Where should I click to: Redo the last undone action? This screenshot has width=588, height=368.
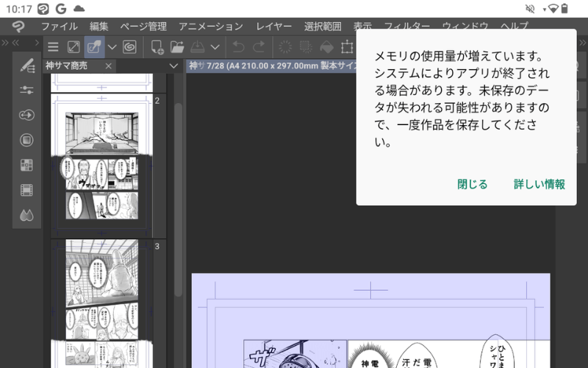[x=259, y=47]
